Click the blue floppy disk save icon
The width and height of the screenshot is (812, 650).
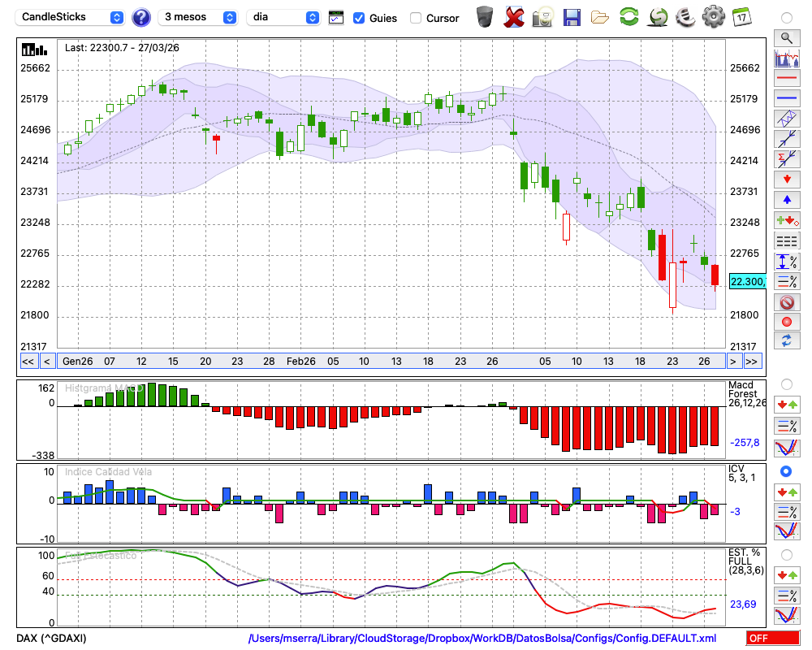point(572,16)
